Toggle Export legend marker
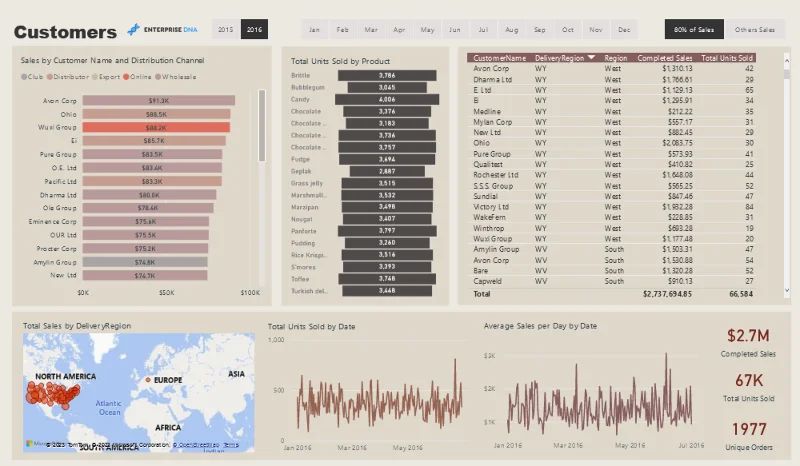Viewport: 800px width, 466px height. pyautogui.click(x=94, y=77)
